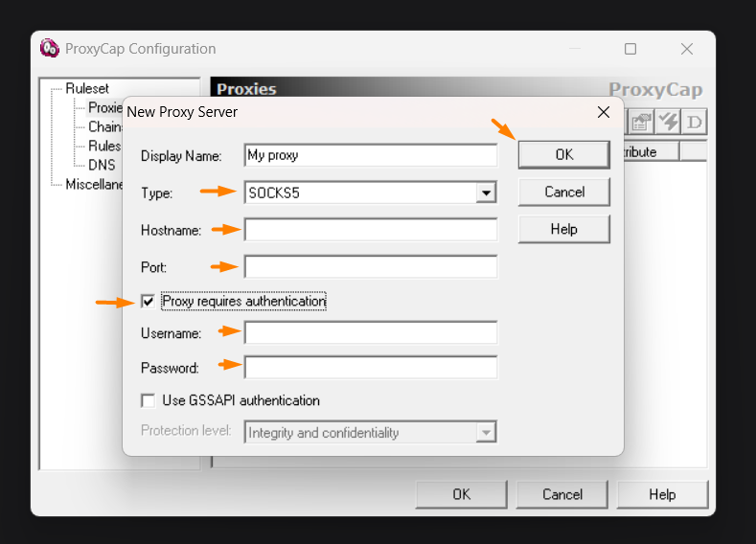Click Help in ProxyCap Configuration window
The width and height of the screenshot is (756, 544).
tap(662, 494)
